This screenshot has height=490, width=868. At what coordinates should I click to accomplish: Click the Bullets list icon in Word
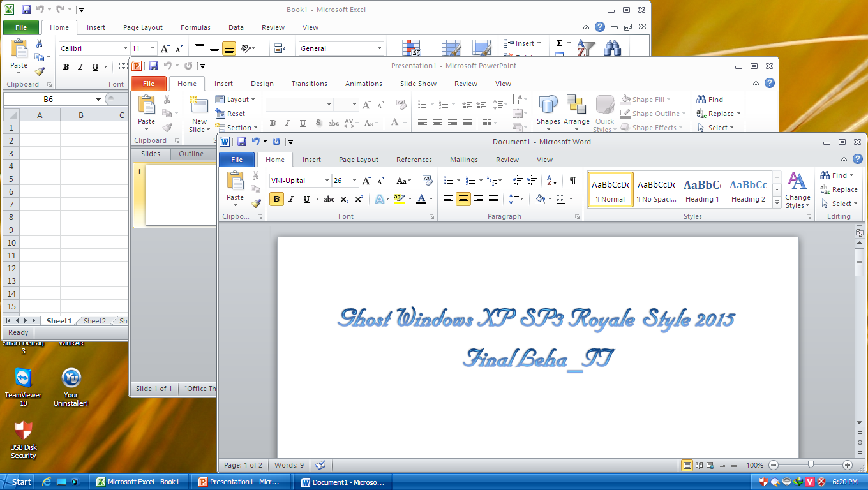pyautogui.click(x=449, y=181)
